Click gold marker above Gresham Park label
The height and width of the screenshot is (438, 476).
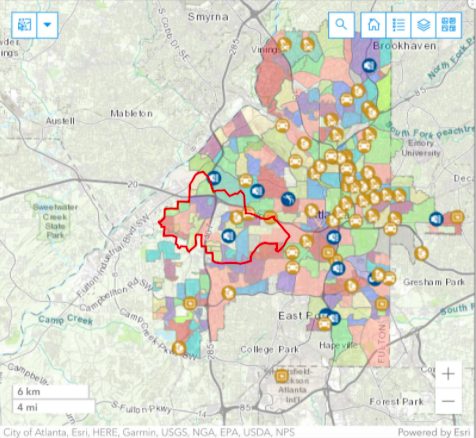point(421,253)
